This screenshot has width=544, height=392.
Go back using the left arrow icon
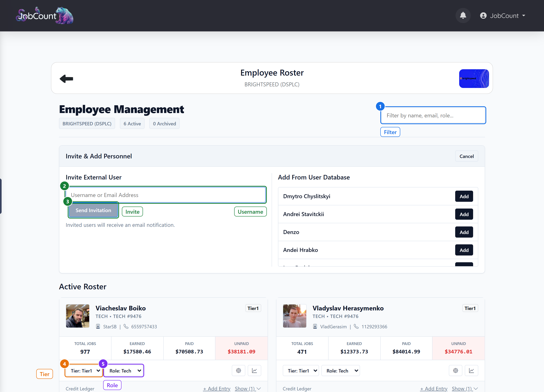pyautogui.click(x=66, y=78)
